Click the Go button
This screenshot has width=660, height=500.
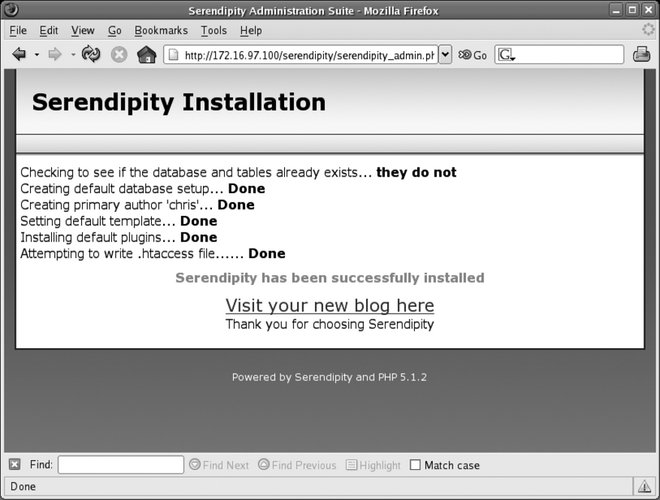(472, 55)
